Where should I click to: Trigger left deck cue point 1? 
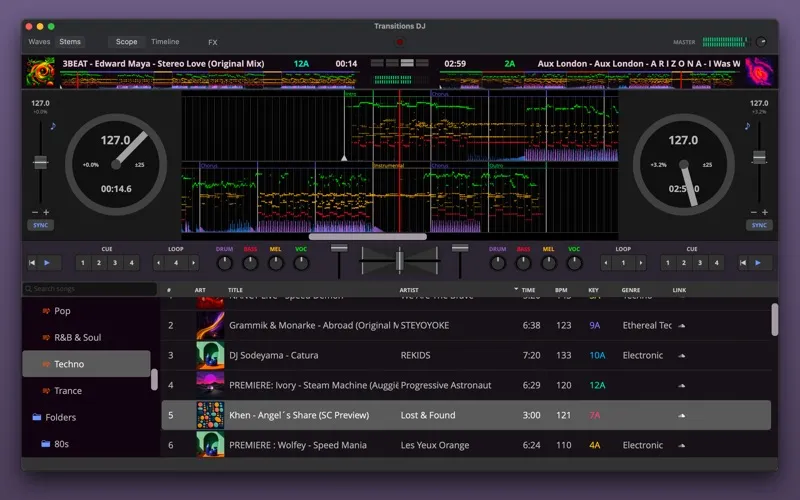coord(83,263)
